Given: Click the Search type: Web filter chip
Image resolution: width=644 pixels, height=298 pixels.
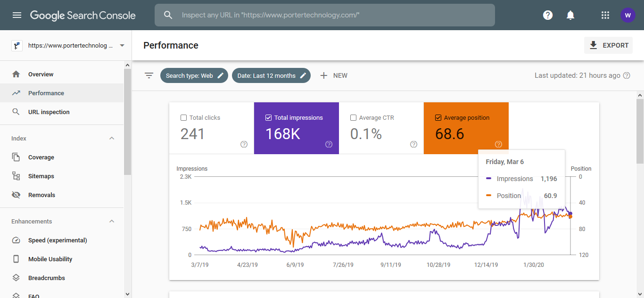Looking at the screenshot, I should (194, 75).
